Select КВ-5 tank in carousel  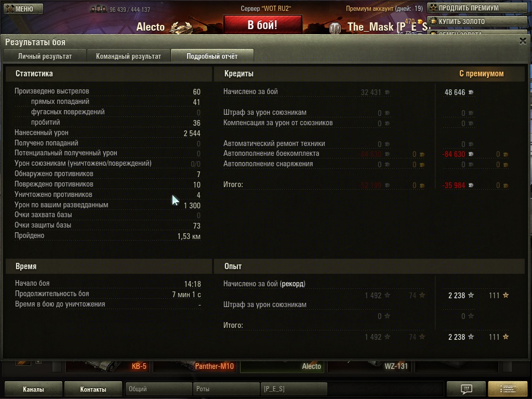point(107,366)
